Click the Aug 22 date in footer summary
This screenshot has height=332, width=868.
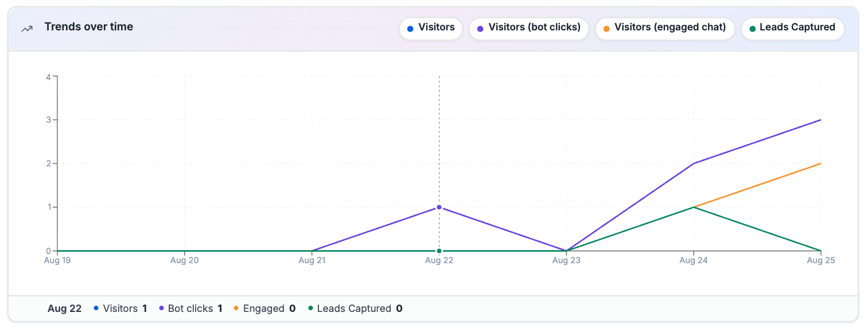[65, 308]
